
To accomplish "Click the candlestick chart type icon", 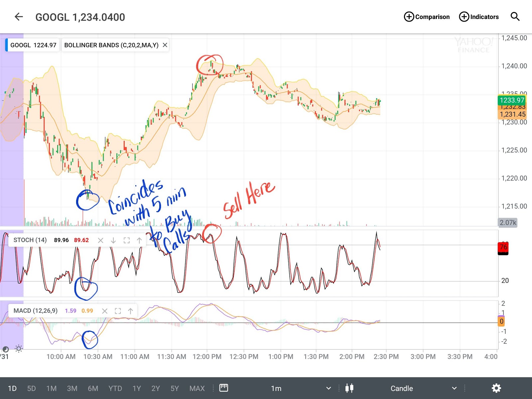I will [349, 388].
